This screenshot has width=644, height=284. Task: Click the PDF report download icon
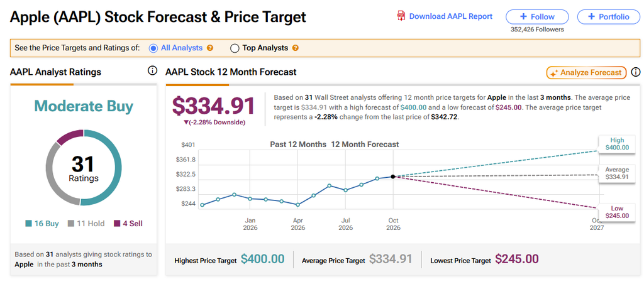pyautogui.click(x=401, y=16)
